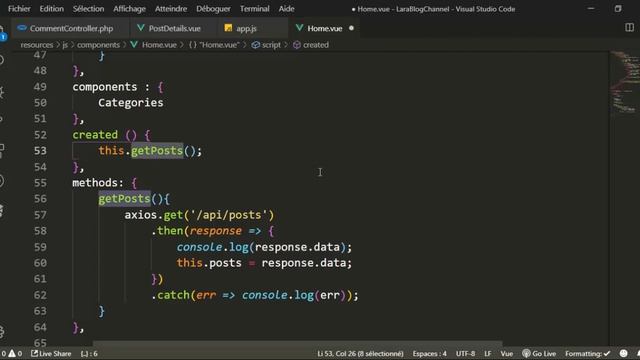This screenshot has width=640, height=360.
Task: Click '.catch' on line 62
Action: [x=171, y=295]
